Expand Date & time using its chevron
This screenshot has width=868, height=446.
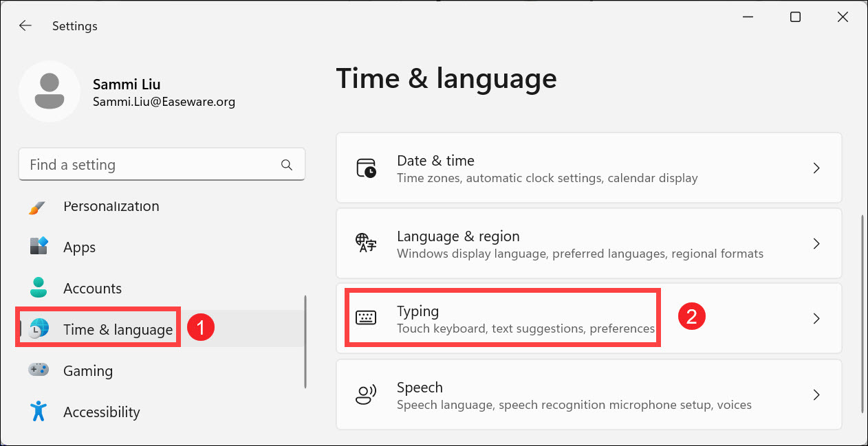point(816,168)
